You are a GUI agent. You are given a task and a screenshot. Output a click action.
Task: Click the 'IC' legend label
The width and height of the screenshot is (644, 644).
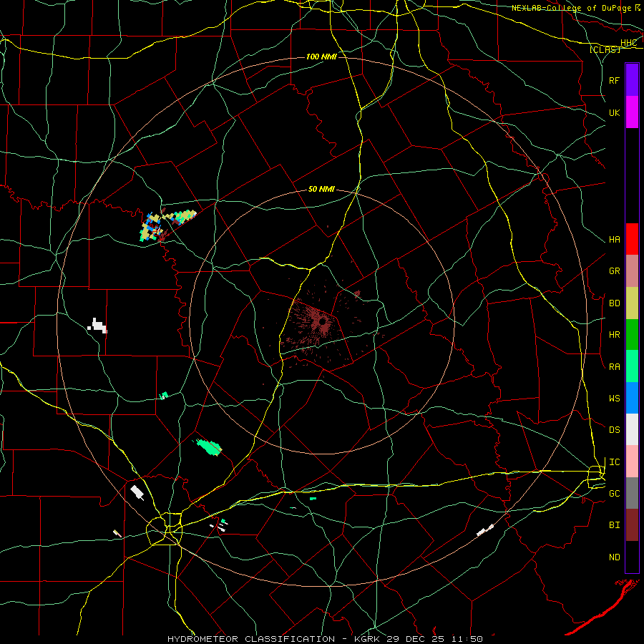[614, 462]
